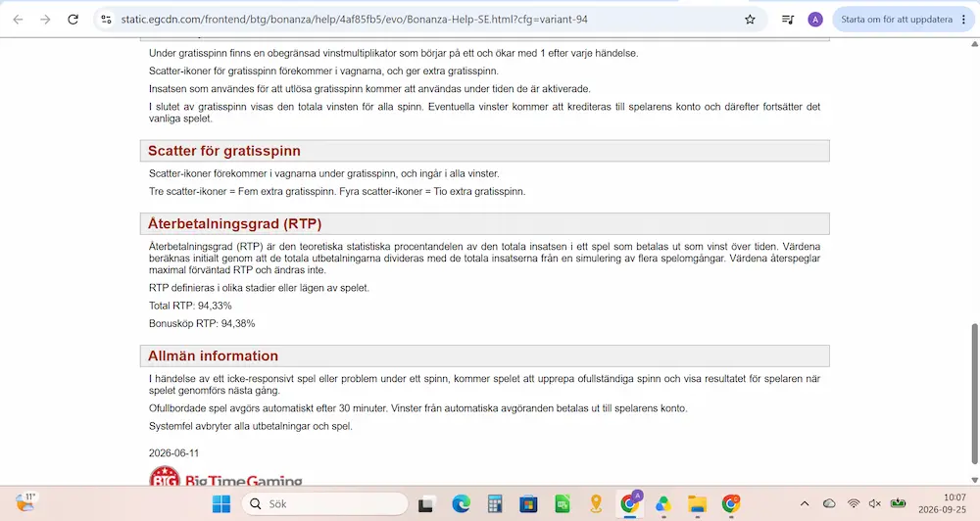The width and height of the screenshot is (980, 521).
Task: Click the browser forward arrow
Action: (x=45, y=20)
